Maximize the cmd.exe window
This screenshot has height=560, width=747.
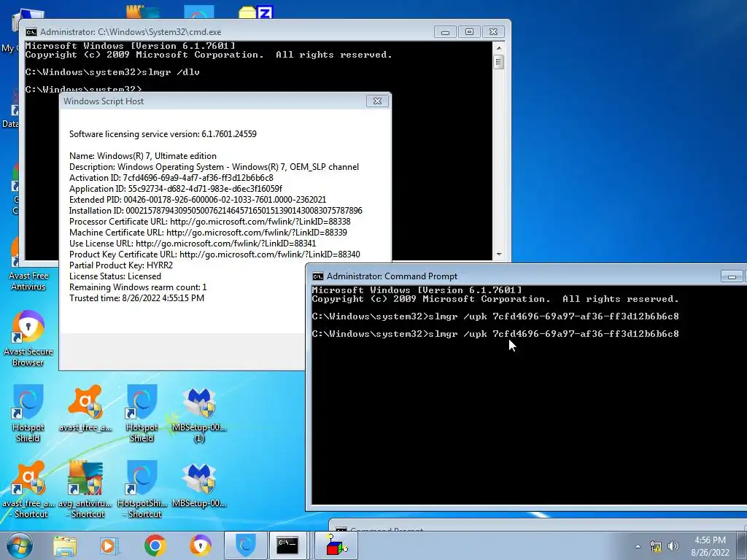point(469,32)
